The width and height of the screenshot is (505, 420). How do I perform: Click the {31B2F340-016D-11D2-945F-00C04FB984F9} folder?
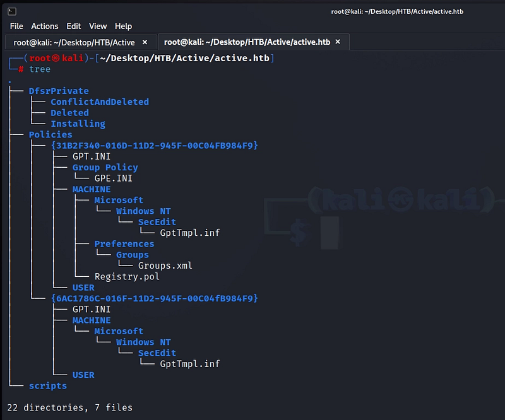(154, 146)
